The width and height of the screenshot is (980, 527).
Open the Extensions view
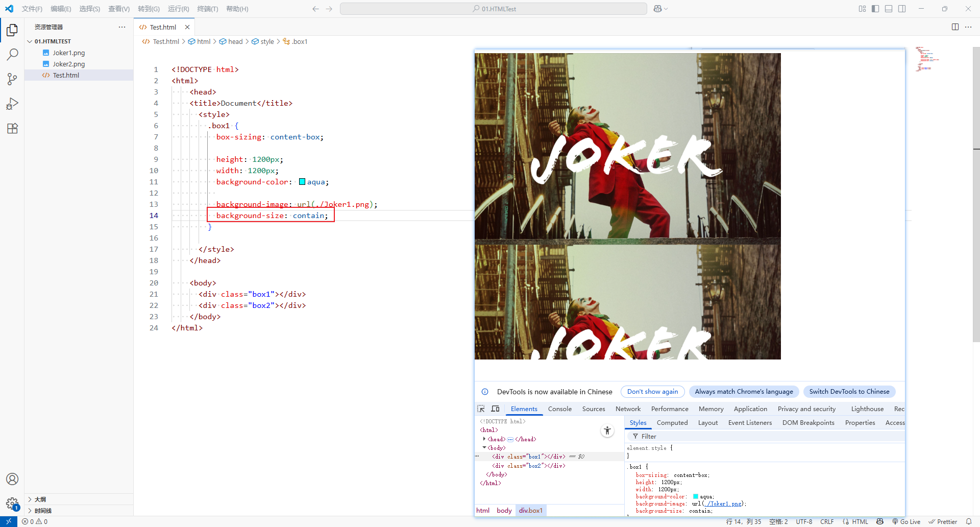12,128
